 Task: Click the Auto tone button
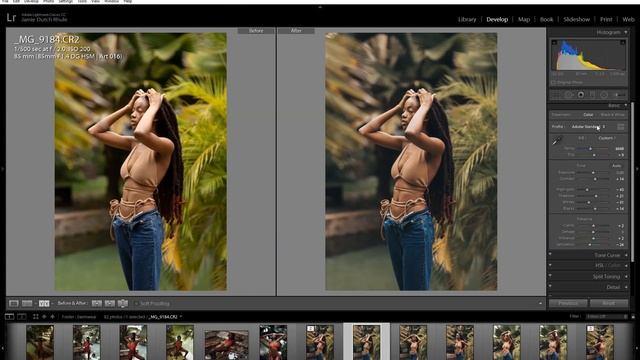click(617, 166)
